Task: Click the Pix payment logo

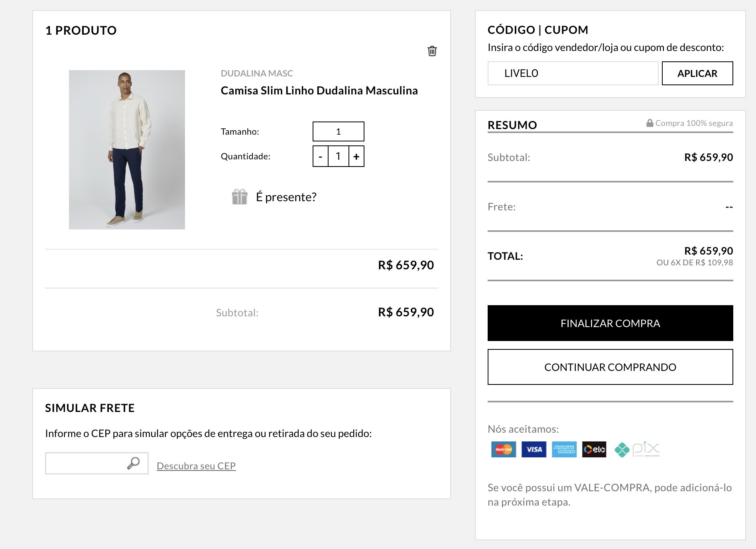Action: (x=637, y=449)
